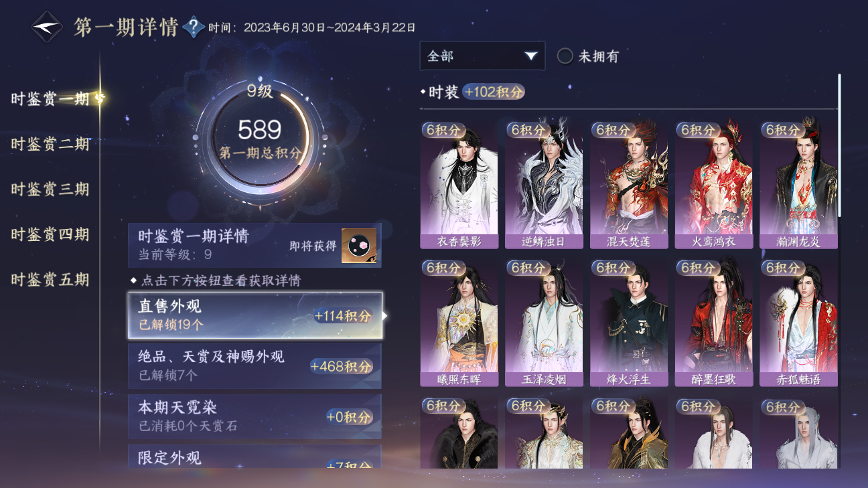
Task: Click the costume list vertical scrollbar
Action: pos(839,145)
